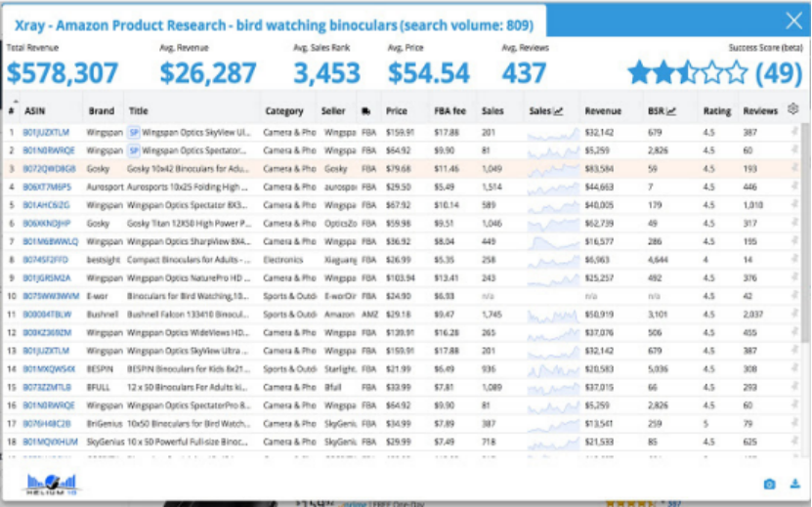The height and width of the screenshot is (507, 812).
Task: View sales trend graph for row 1
Action: coord(550,132)
